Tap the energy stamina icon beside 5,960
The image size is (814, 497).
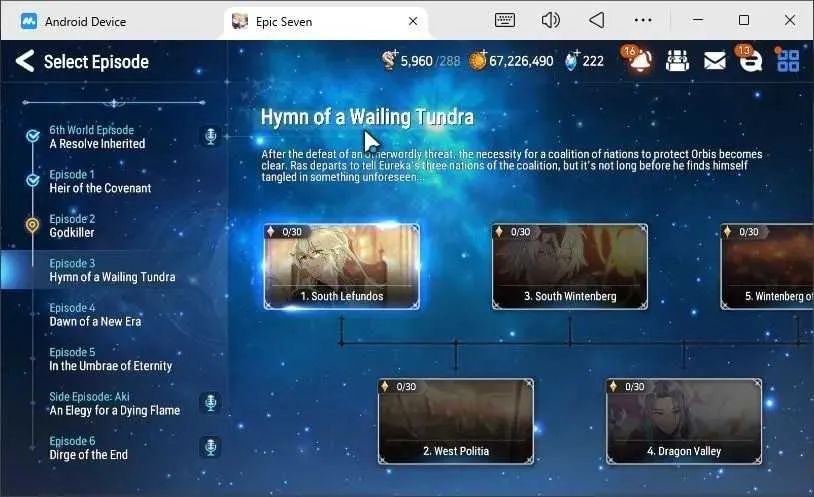[x=389, y=60]
